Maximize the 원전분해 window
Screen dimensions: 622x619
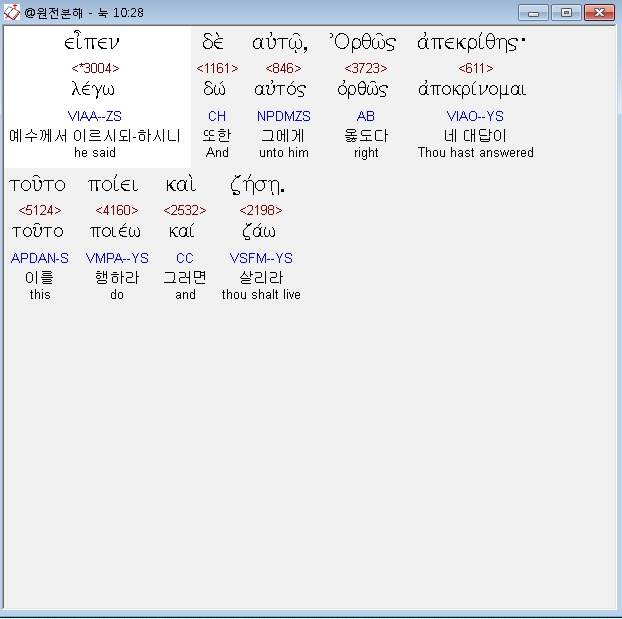566,13
